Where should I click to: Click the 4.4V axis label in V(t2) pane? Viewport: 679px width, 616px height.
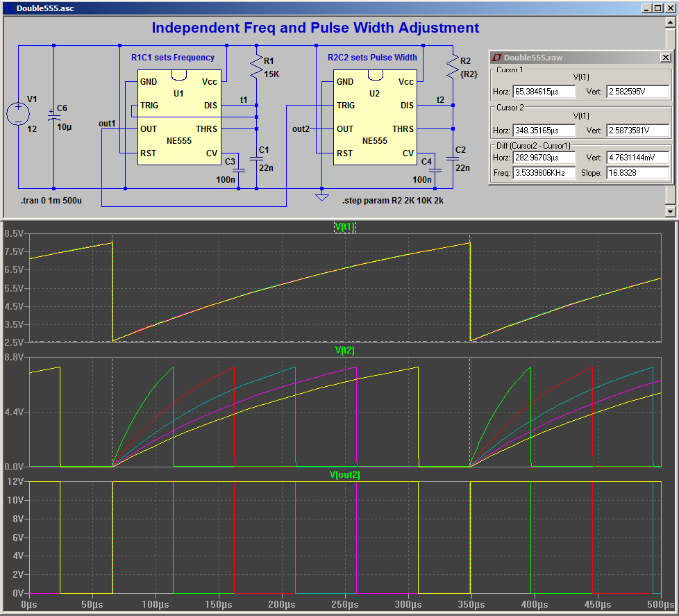pos(13,412)
